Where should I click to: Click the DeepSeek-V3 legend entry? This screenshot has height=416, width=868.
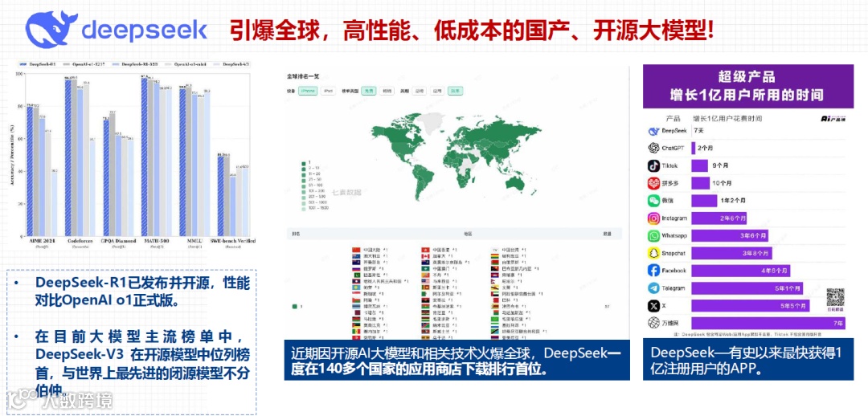click(231, 64)
